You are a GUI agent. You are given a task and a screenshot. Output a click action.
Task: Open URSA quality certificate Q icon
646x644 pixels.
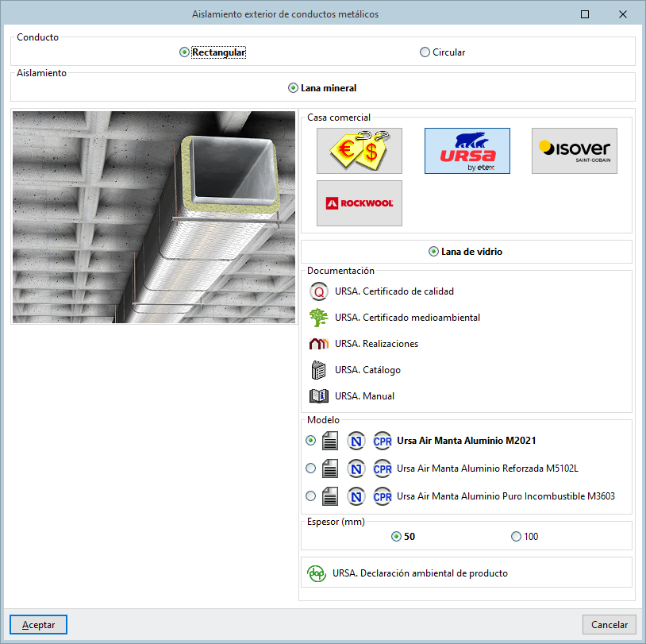(318, 291)
